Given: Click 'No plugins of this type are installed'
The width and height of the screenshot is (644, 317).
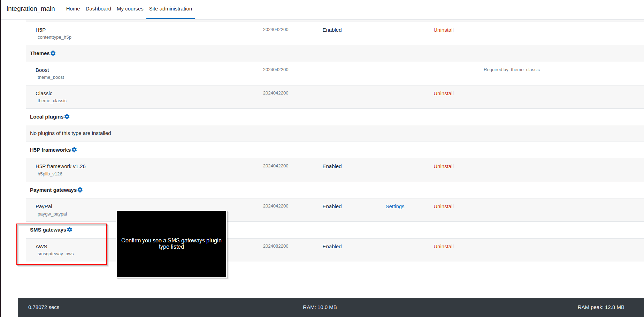Looking at the screenshot, I should click(70, 133).
